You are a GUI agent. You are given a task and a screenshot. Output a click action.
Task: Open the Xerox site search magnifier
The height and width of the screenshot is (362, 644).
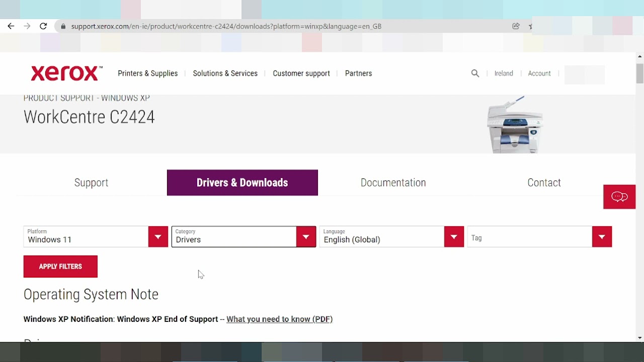[475, 73]
